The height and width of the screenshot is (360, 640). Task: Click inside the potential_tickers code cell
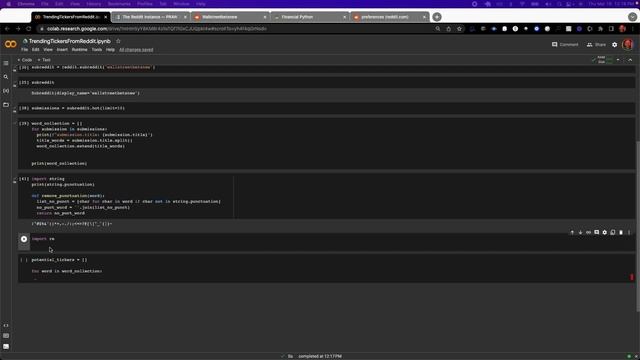click(327, 268)
